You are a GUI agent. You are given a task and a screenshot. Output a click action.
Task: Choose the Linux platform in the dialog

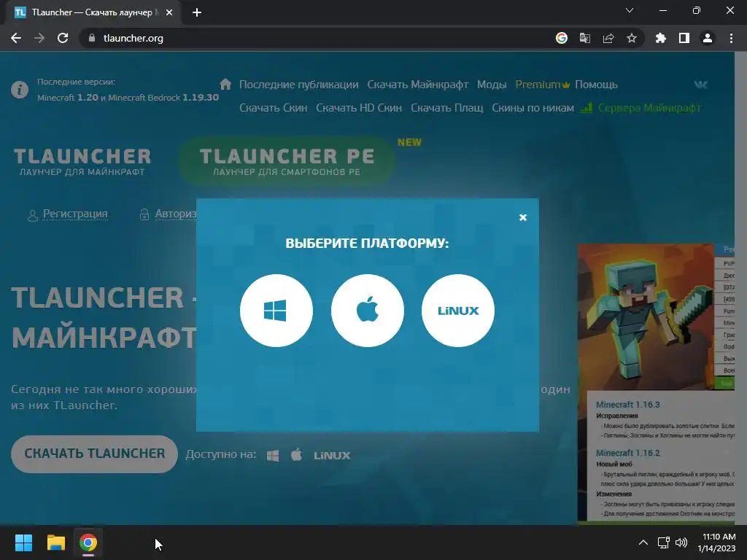coord(458,311)
